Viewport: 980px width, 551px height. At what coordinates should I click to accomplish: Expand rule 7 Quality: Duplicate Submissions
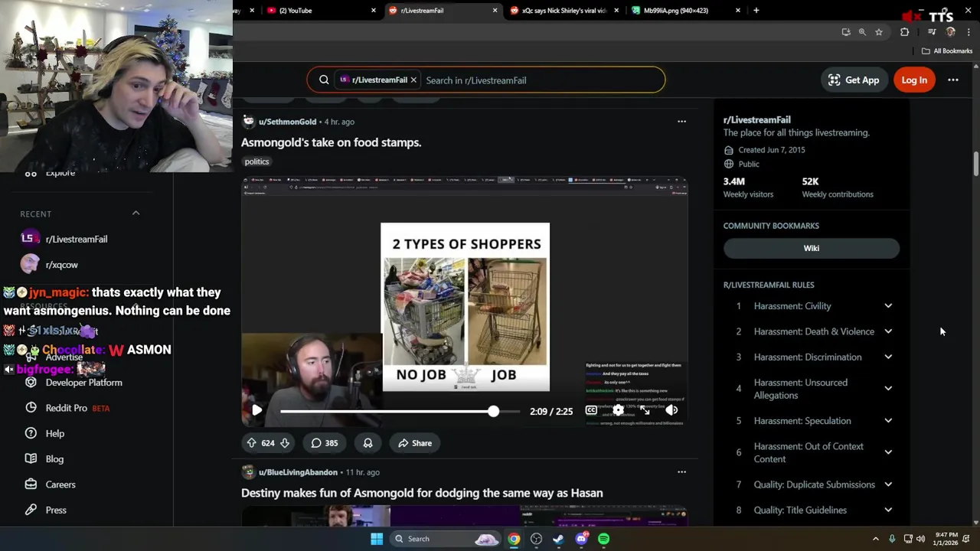(888, 484)
